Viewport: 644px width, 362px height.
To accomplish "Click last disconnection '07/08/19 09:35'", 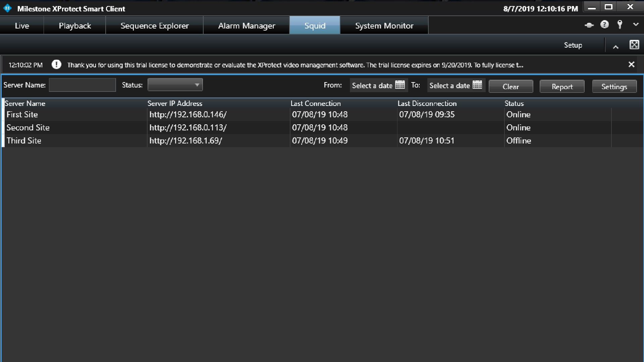I will [x=427, y=114].
